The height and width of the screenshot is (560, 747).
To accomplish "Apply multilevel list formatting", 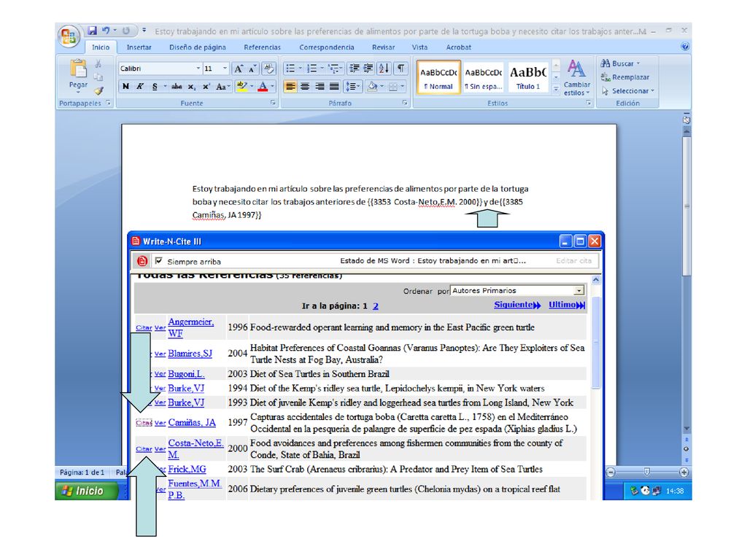I will [333, 69].
